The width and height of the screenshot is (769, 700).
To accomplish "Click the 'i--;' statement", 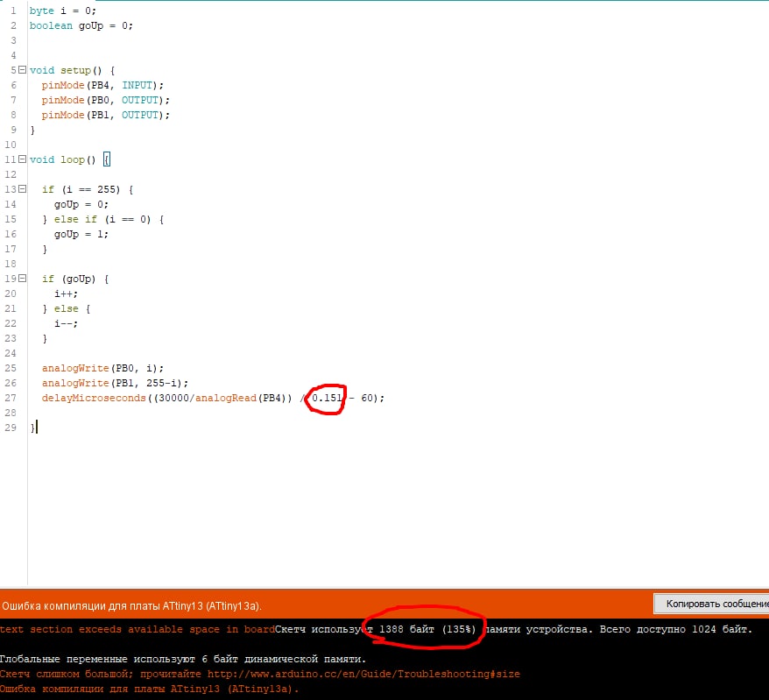I will [x=66, y=323].
